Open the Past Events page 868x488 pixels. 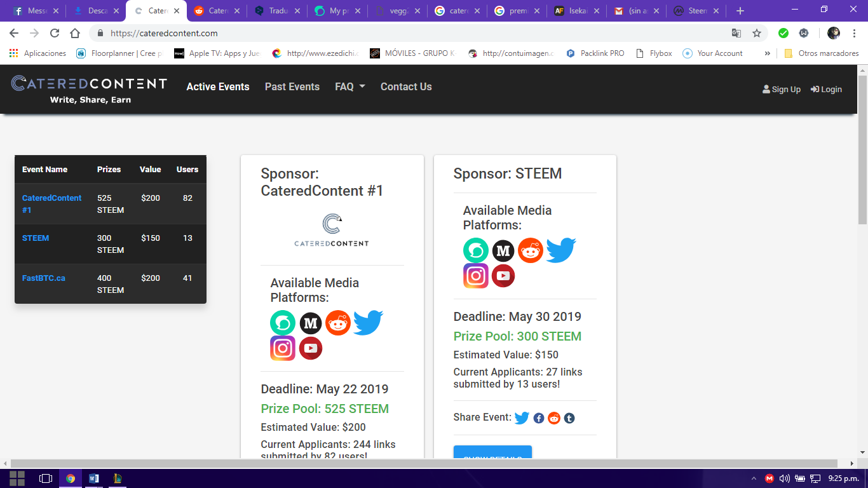point(292,86)
